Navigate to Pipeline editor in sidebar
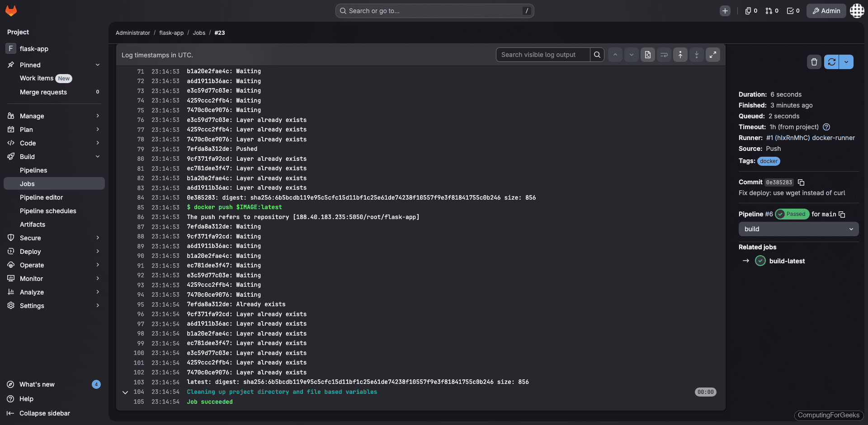The image size is (868, 425). [42, 197]
